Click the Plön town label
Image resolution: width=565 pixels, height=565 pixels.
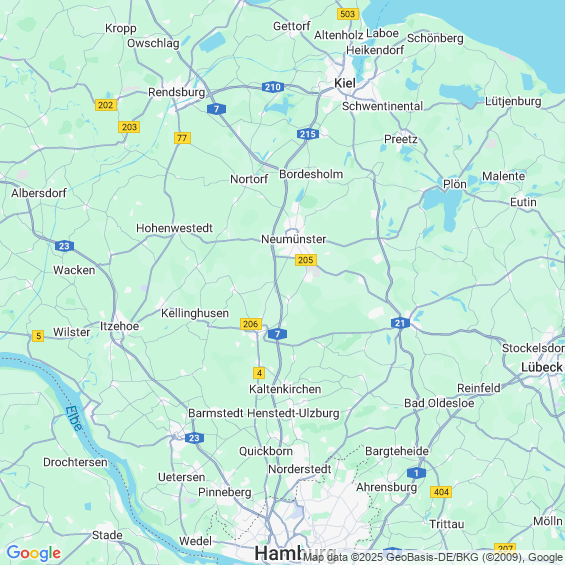pos(455,184)
